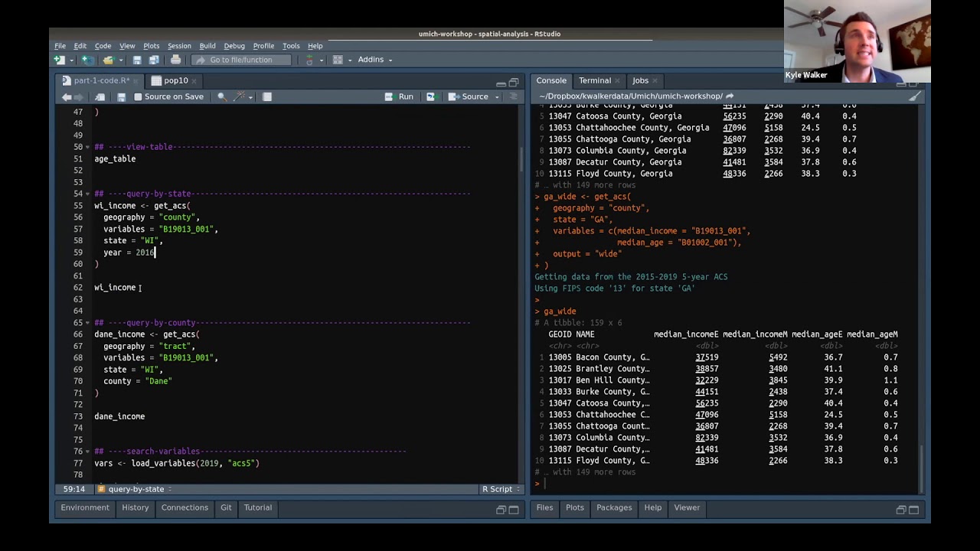Maximize the Files pane
Screen dimensions: 980x551
click(913, 510)
